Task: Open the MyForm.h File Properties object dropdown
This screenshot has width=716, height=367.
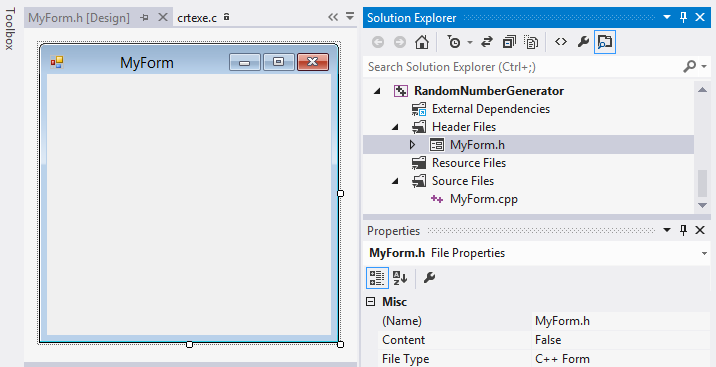Action: click(x=704, y=253)
